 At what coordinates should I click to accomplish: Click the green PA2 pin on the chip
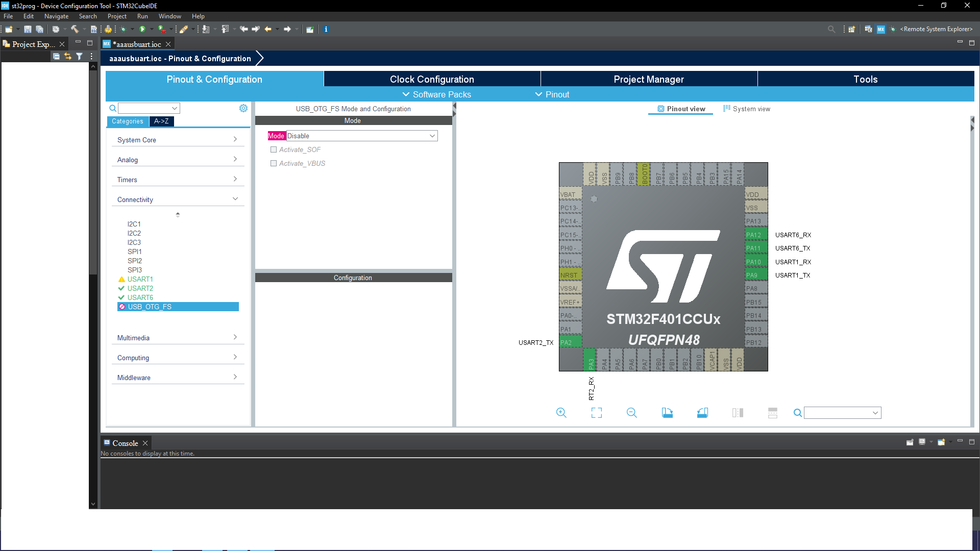pos(571,342)
